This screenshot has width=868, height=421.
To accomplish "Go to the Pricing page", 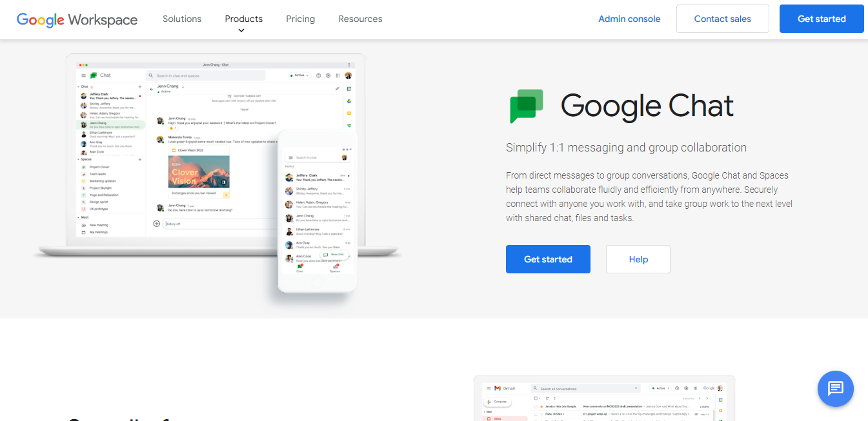I will click(301, 19).
